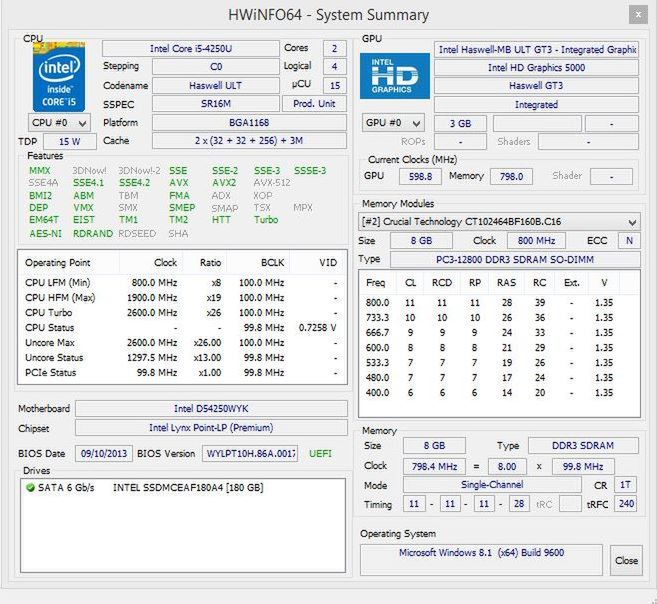This screenshot has height=604, width=657.
Task: Click the Prod. Unit field
Action: [314, 104]
